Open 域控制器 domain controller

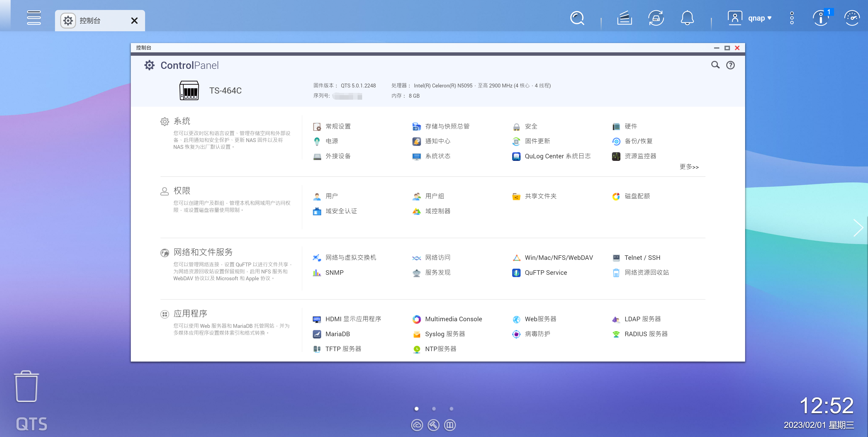pyautogui.click(x=431, y=211)
